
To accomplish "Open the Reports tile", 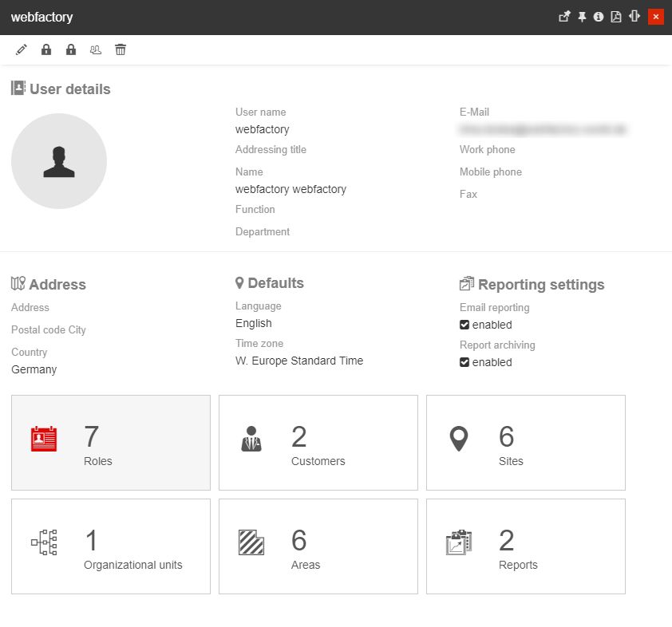I will tap(526, 546).
